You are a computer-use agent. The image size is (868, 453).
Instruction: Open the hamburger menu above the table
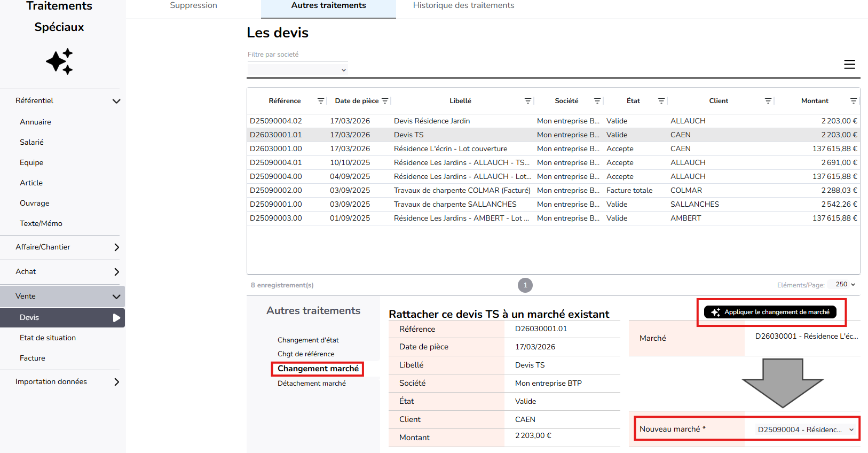coord(849,65)
